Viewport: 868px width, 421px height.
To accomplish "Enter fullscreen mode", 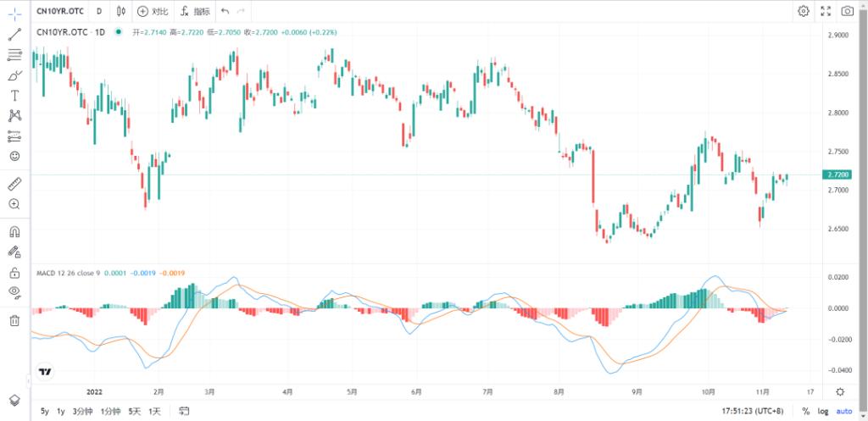I will click(x=826, y=11).
